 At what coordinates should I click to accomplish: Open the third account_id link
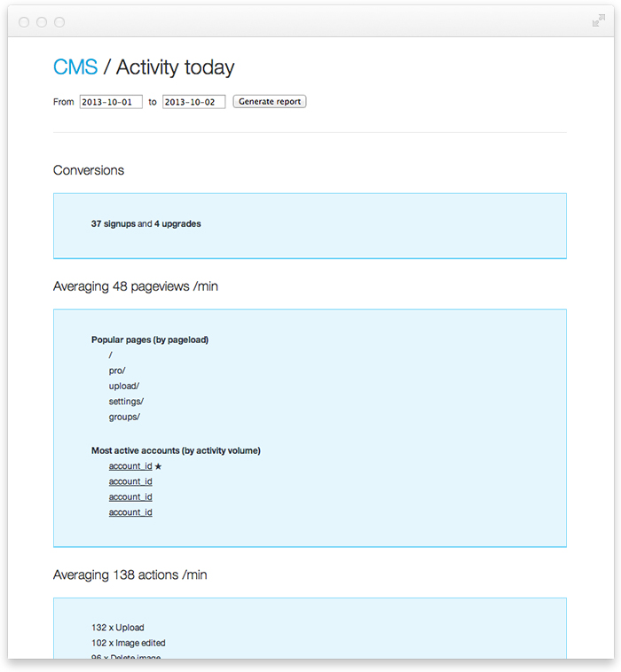[130, 497]
